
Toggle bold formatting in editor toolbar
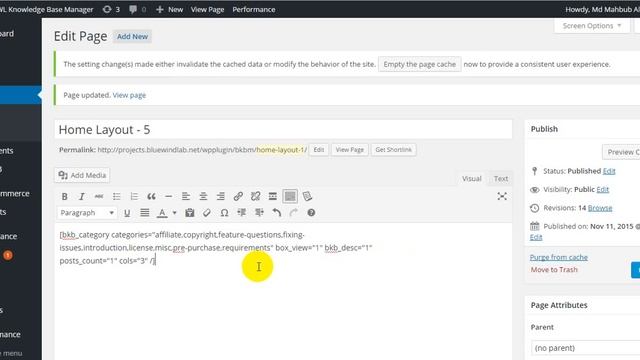click(x=64, y=196)
